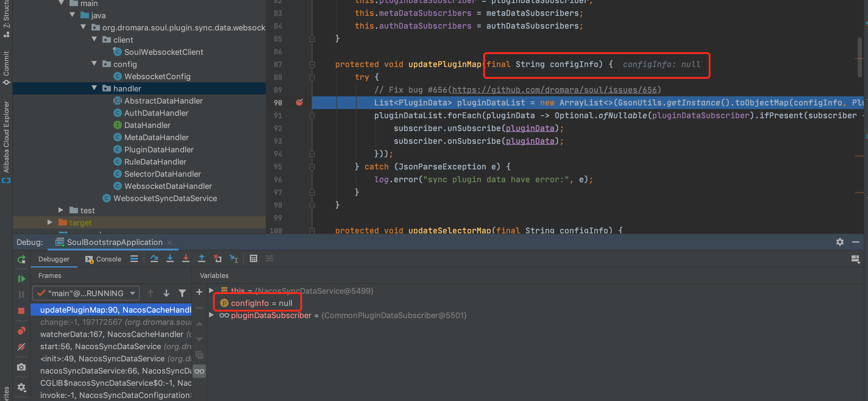Expand pluginDataSubscriber variable node
The height and width of the screenshot is (401, 868).
pyautogui.click(x=211, y=315)
